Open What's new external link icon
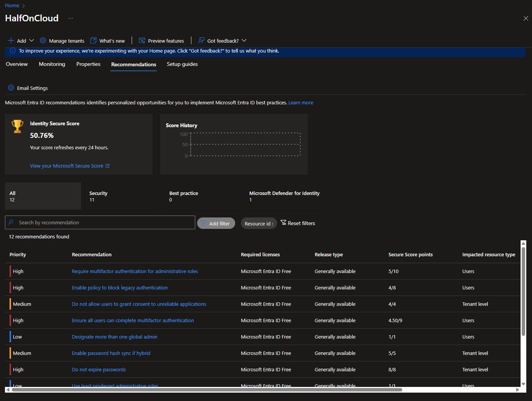 pos(93,41)
